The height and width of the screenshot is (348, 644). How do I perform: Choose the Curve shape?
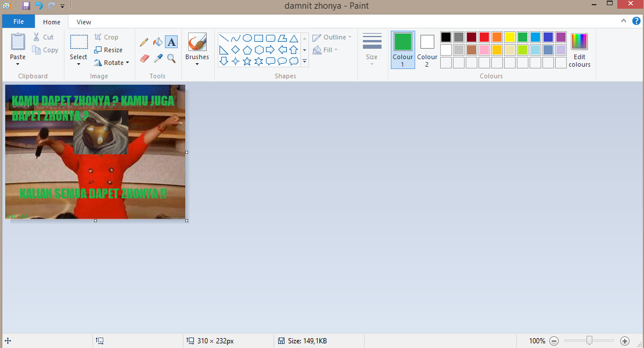point(235,39)
